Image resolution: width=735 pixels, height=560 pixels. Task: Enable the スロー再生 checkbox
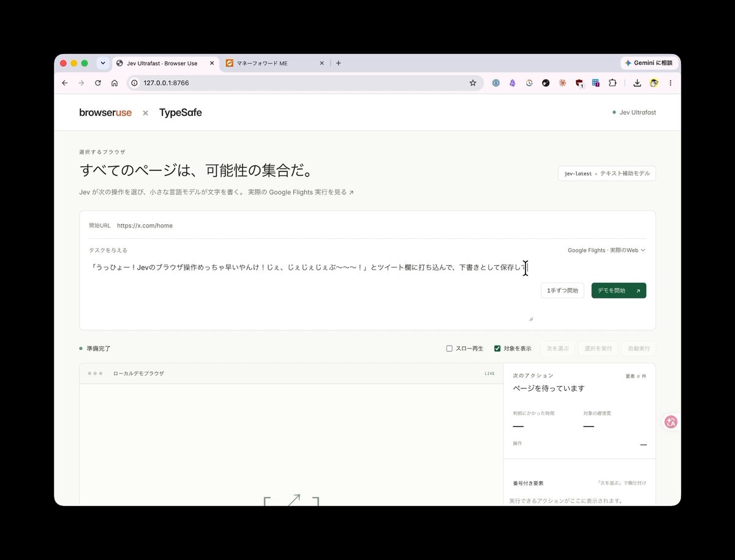tap(450, 349)
